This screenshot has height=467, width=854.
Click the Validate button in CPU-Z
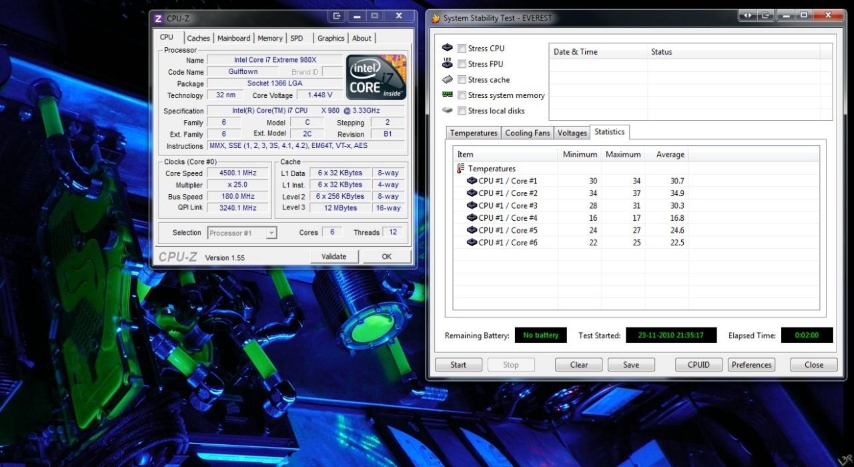pos(334,256)
